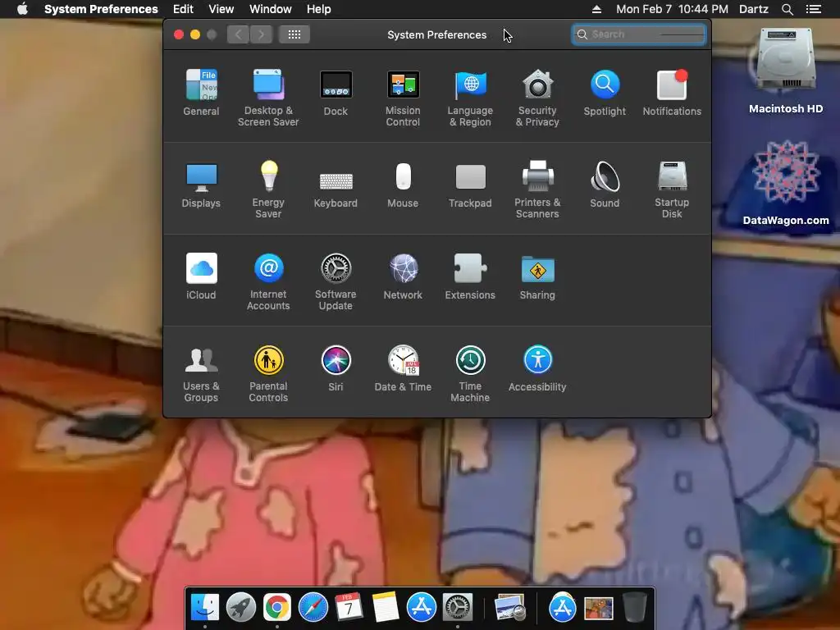Image resolution: width=840 pixels, height=630 pixels.
Task: Open the Edit menu
Action: click(x=183, y=9)
